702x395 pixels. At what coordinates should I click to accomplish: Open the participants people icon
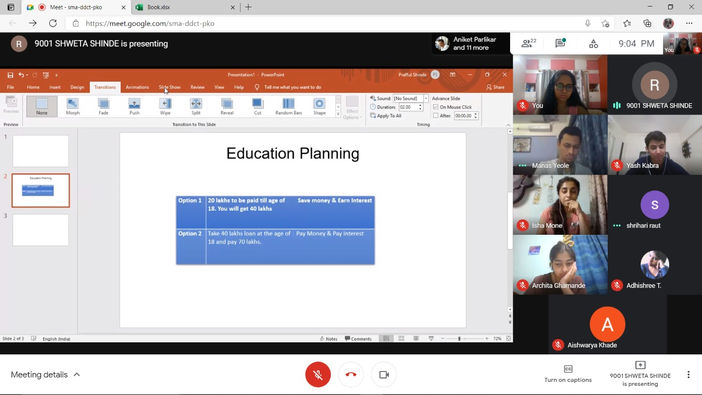528,43
